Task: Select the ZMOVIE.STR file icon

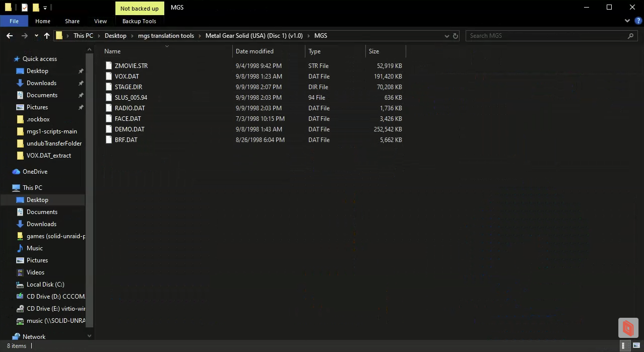Action: click(108, 65)
